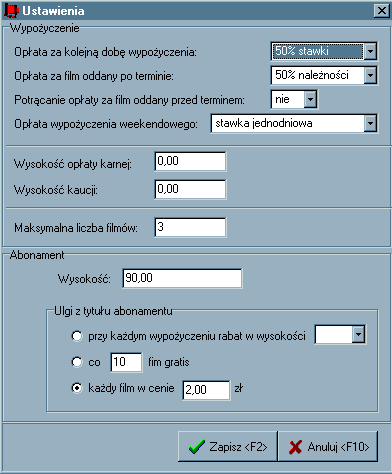Select the 'co 10 fim gratis' radio option
Image resolution: width=392 pixels, height=474 pixels.
point(77,362)
